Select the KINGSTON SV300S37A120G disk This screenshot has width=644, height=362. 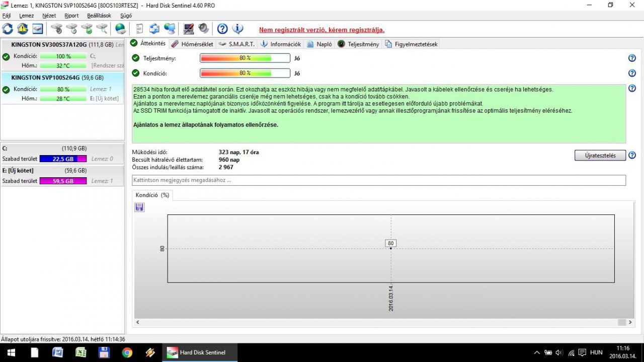point(62,55)
